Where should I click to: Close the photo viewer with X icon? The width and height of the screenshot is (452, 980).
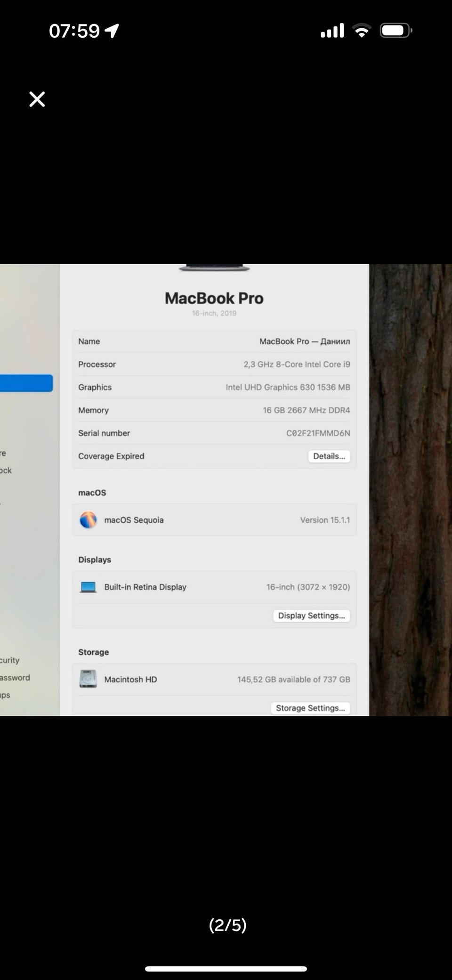point(37,99)
